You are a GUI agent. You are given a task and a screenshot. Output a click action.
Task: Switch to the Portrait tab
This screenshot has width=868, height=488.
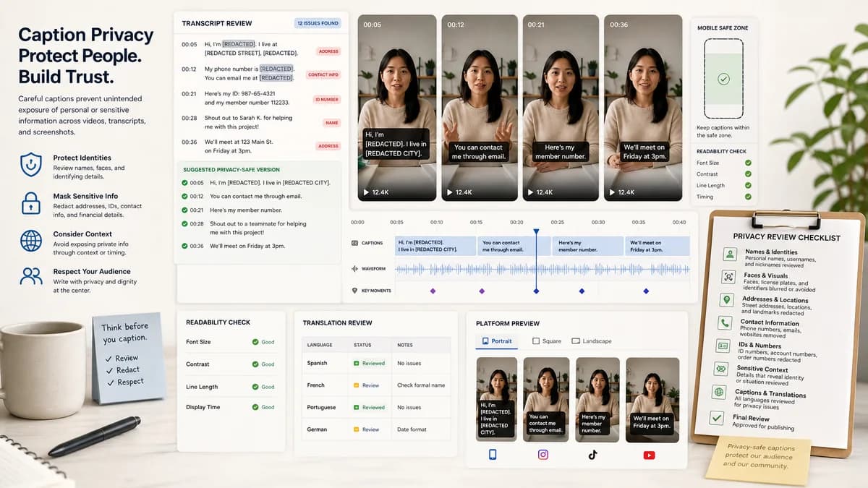(496, 341)
